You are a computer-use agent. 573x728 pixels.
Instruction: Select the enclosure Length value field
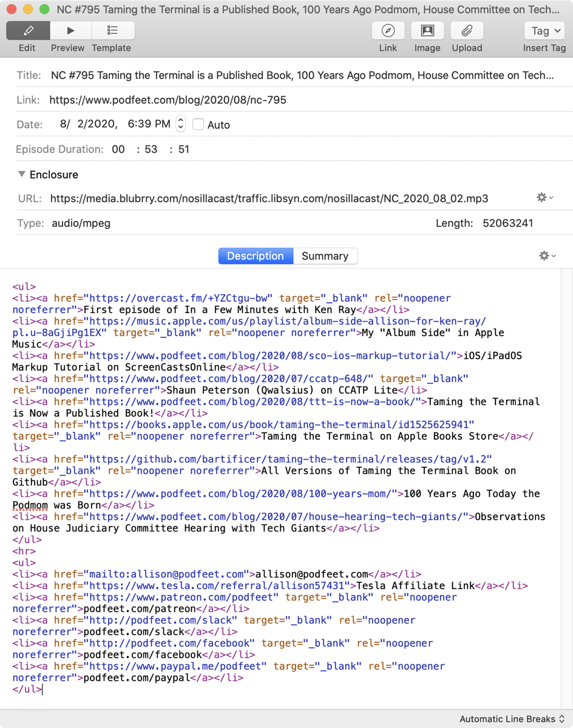[x=507, y=223]
